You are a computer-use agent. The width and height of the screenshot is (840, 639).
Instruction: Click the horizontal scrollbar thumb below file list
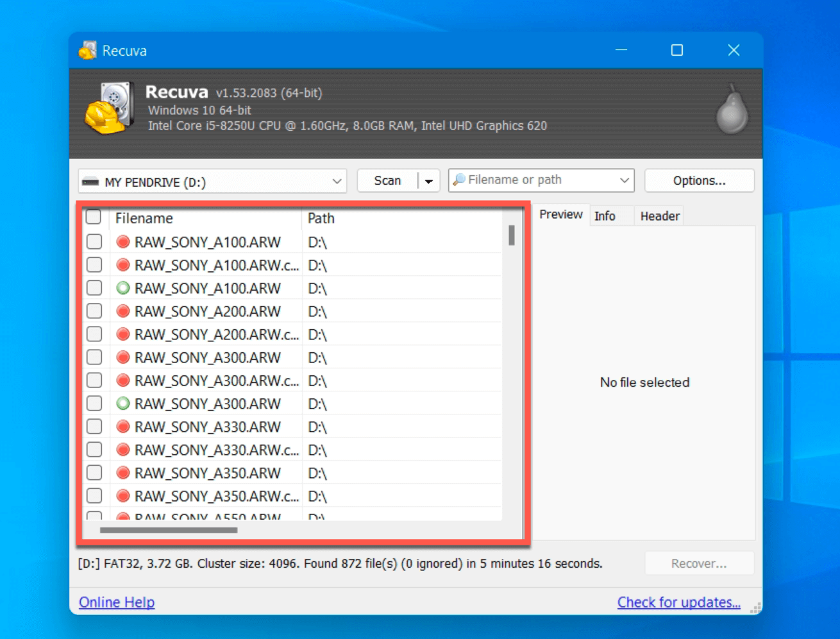tap(169, 530)
